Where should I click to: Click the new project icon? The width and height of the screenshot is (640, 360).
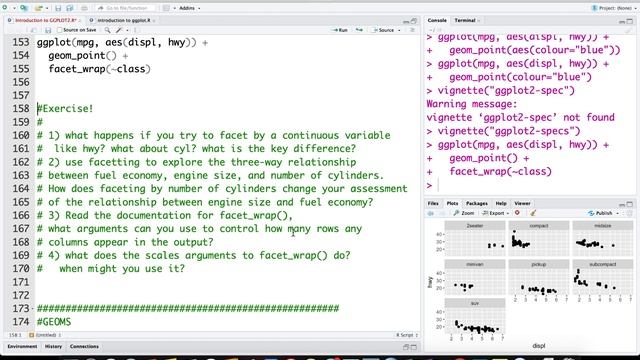point(24,8)
